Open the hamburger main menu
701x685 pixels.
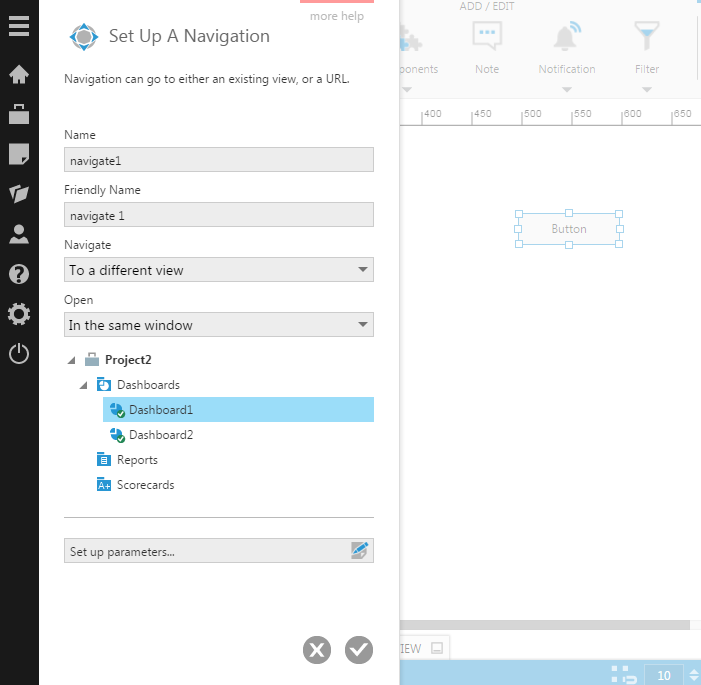click(19, 26)
